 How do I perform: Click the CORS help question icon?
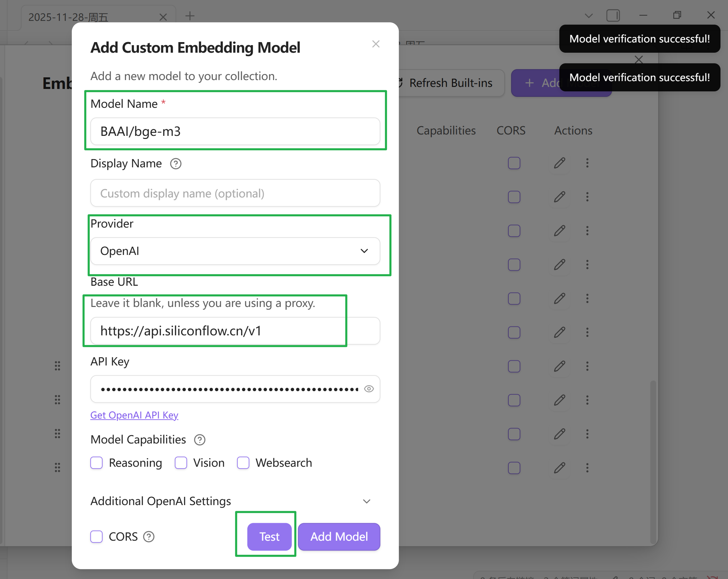(149, 537)
